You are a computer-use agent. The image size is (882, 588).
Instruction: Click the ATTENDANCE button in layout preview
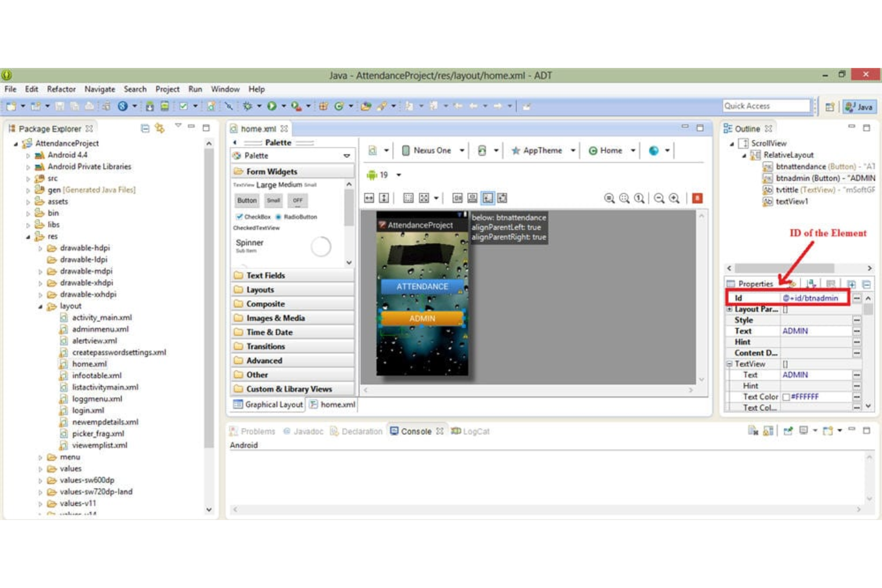(x=422, y=287)
